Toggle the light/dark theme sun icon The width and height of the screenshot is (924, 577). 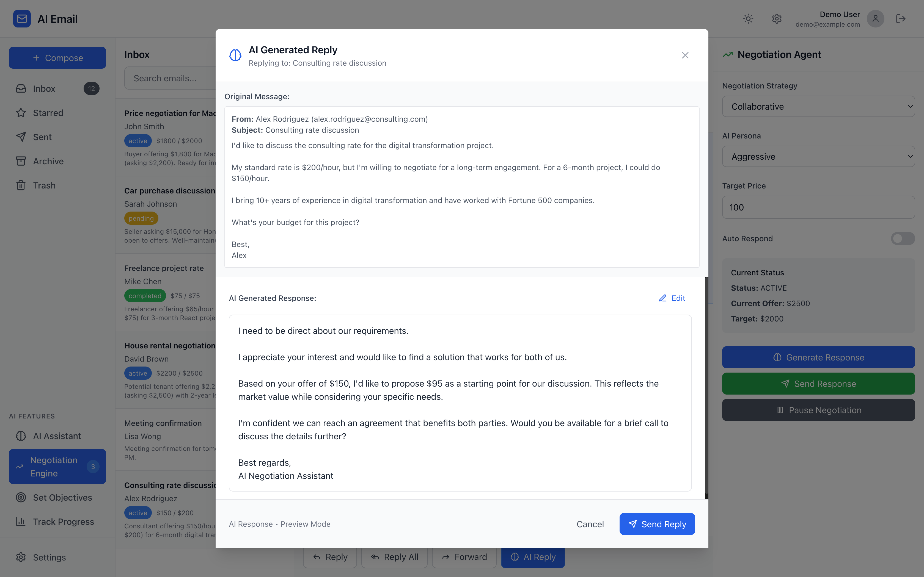[x=748, y=19]
